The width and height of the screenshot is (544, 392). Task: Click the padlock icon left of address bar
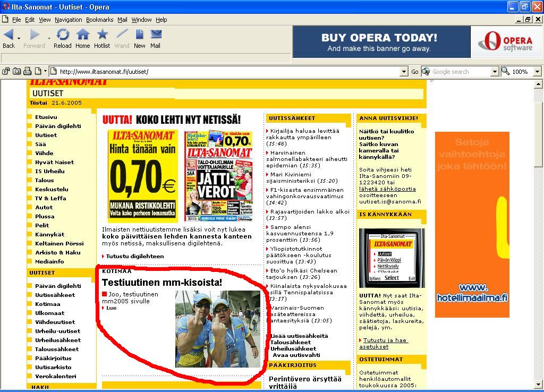tap(6, 71)
